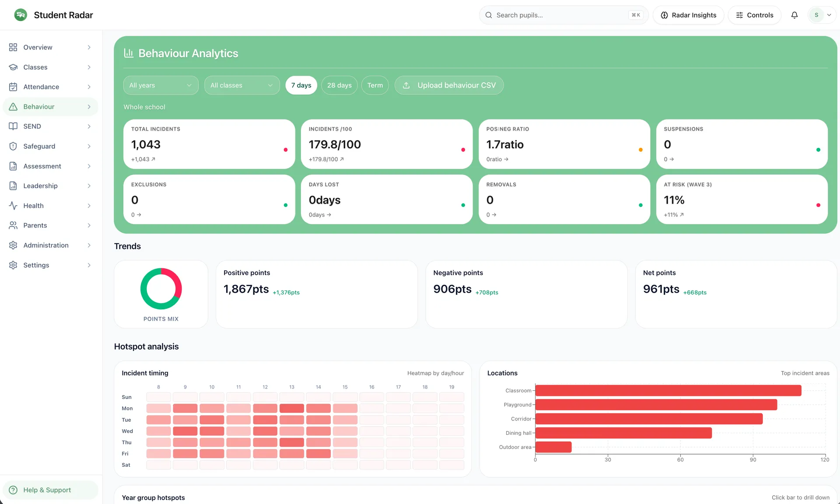Open the All years dropdown
The width and height of the screenshot is (840, 504).
tap(161, 85)
